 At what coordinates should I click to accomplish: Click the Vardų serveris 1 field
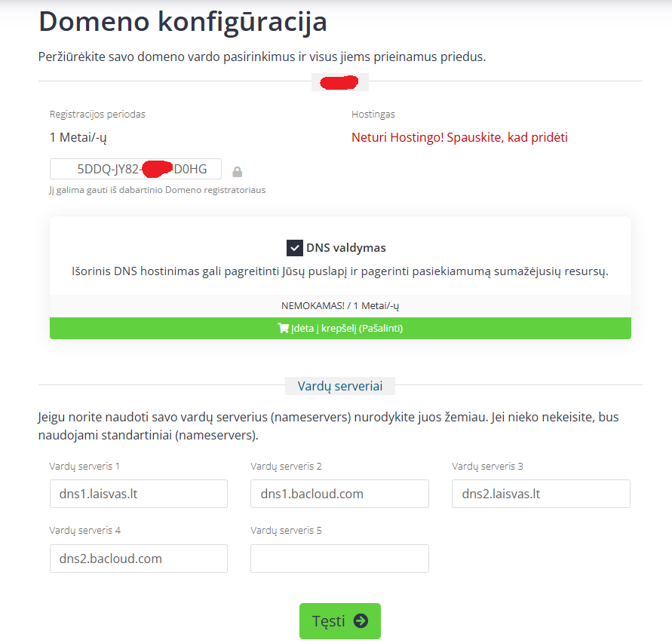(139, 494)
